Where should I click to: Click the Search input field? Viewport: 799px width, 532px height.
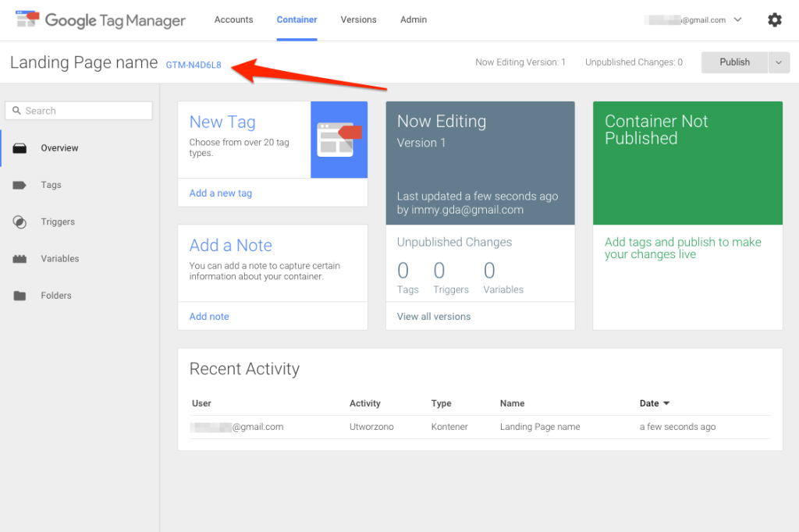click(79, 111)
